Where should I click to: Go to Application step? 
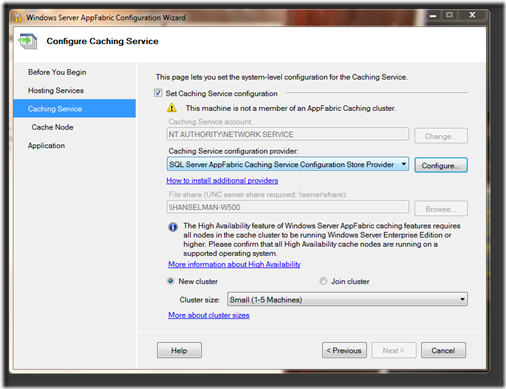[46, 145]
